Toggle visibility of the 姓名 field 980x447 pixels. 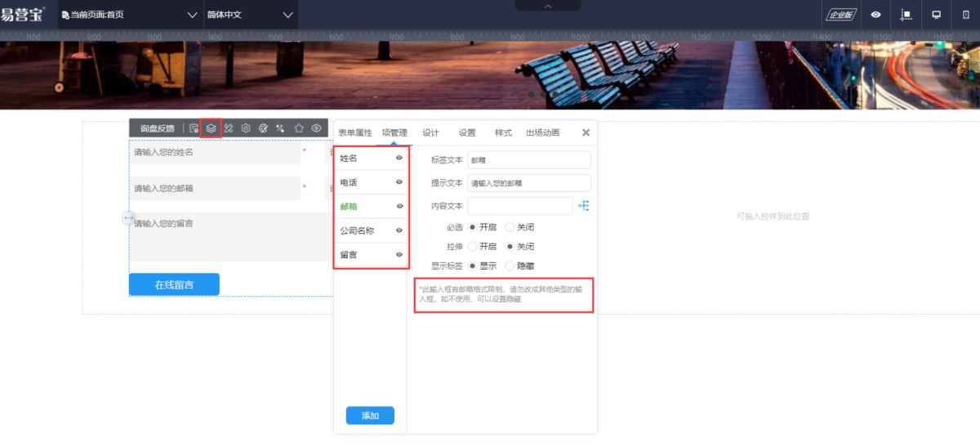click(x=399, y=158)
